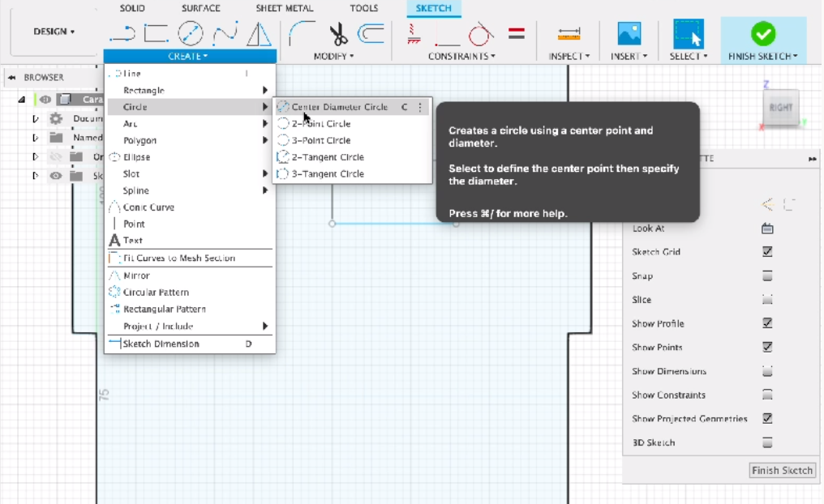Toggle the Show Projected Geometries checkbox
Image resolution: width=824 pixels, height=504 pixels.
coord(767,418)
